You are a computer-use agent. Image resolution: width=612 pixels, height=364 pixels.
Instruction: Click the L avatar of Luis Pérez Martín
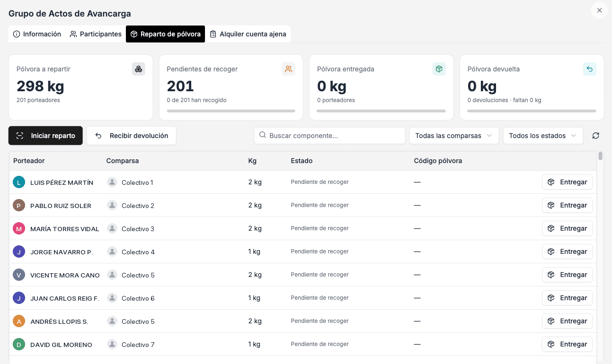tap(19, 182)
